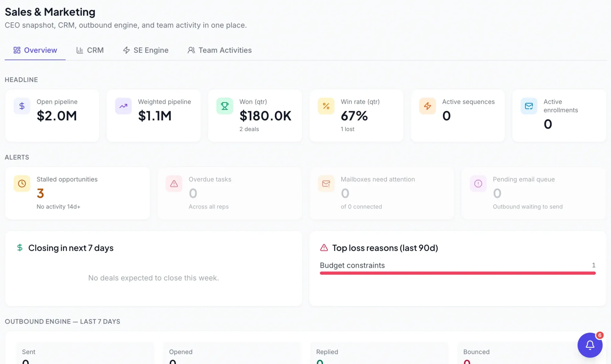The image size is (611, 364).
Task: Click 'No activity 14d+' text
Action: coord(58,207)
